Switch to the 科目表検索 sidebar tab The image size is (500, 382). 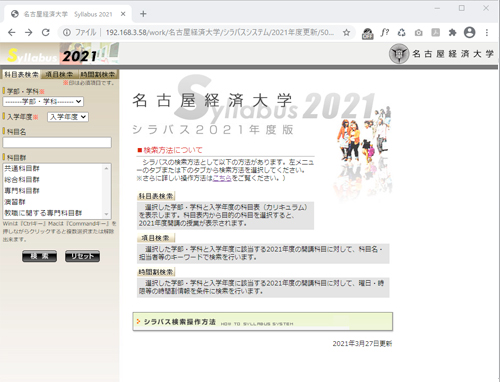[x=21, y=74]
